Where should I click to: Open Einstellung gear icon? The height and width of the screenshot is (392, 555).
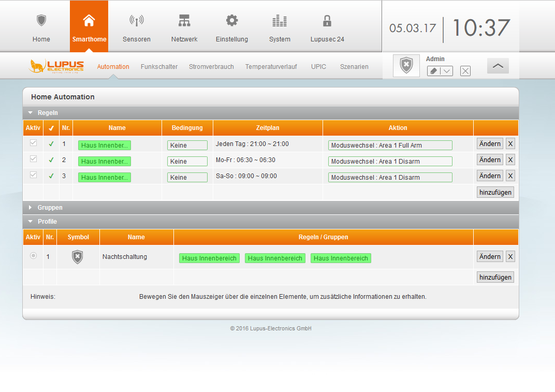click(x=232, y=21)
